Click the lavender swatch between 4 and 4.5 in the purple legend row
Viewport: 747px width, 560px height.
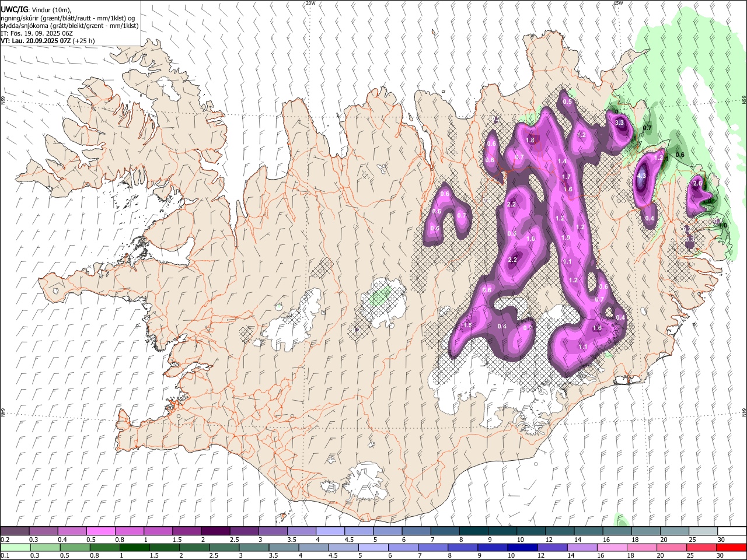click(330, 531)
